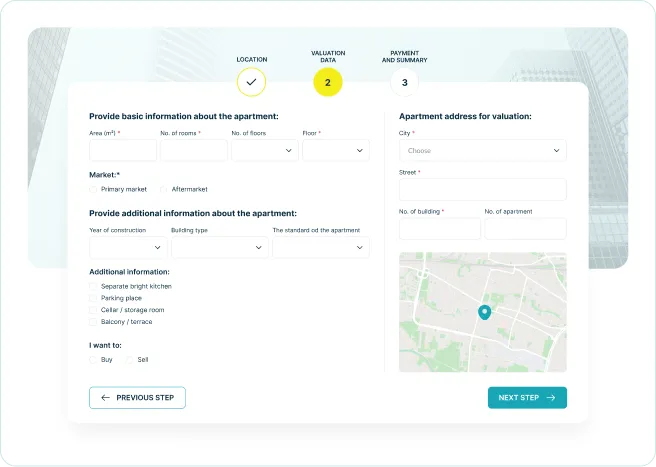Screen dimensions: 656x467
Task: Check Separate bright kitchen option
Action: 93,286
